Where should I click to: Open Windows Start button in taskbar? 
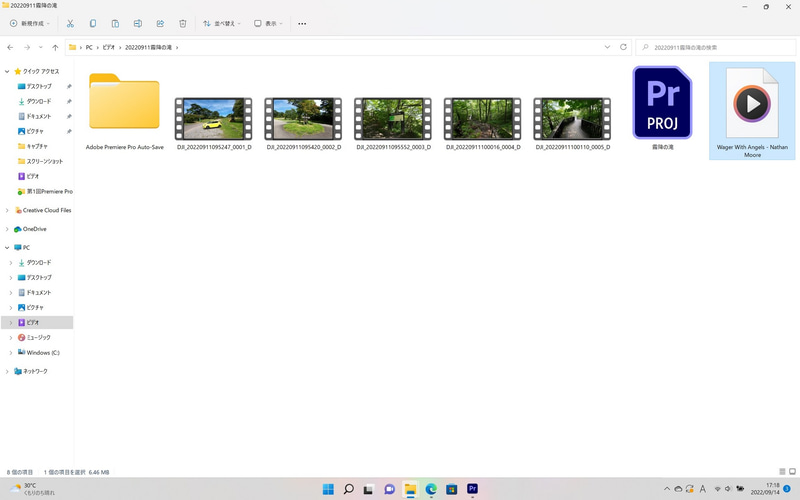click(x=329, y=489)
